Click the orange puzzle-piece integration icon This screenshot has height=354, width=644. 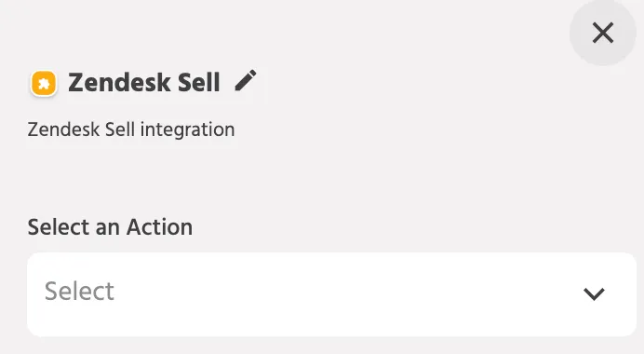point(44,83)
